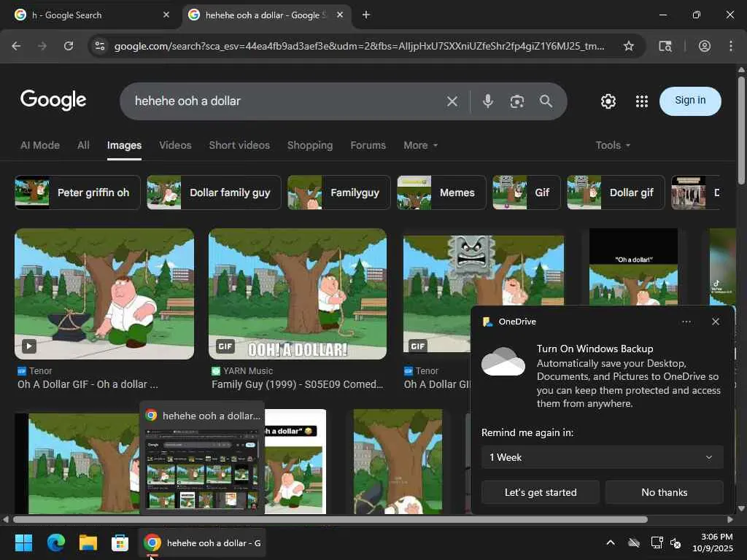Select 'Peter griffin oh' suggestion chip
The image size is (747, 560).
[77, 192]
